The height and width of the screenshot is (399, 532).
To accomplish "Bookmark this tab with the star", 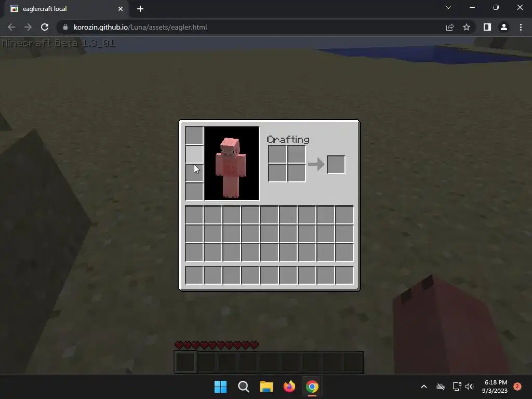I will pos(467,27).
